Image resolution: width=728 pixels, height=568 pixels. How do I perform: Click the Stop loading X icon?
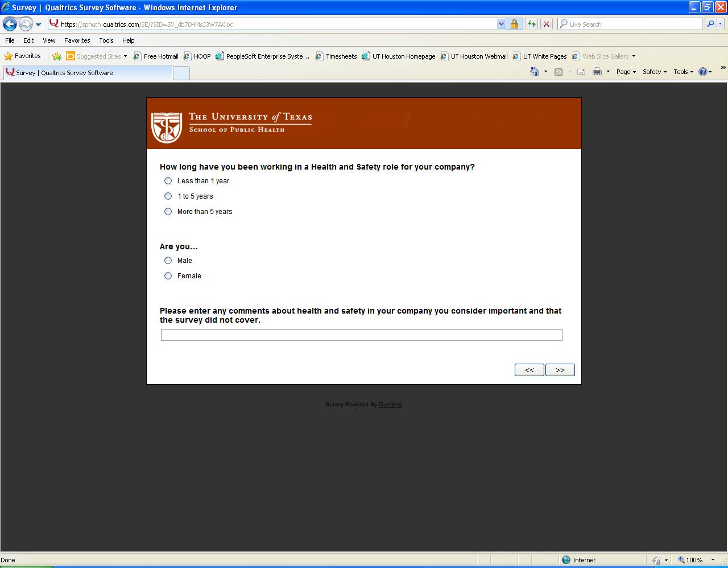(546, 24)
